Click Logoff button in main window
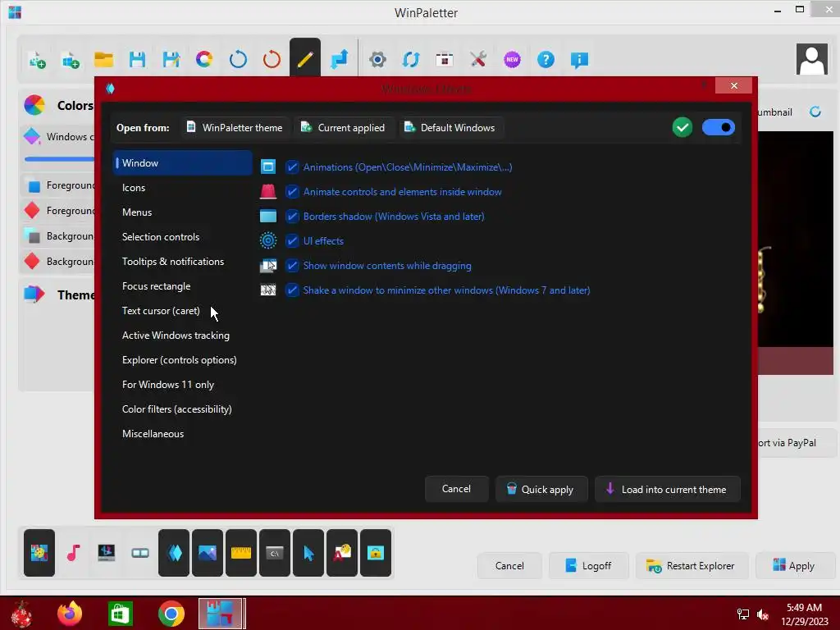Viewport: 840px width, 630px height. 589,566
